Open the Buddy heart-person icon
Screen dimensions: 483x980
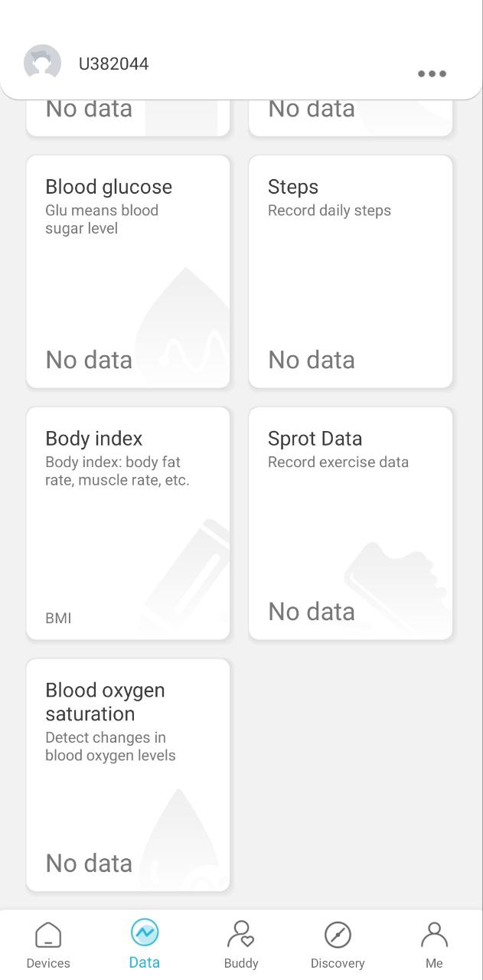click(241, 935)
